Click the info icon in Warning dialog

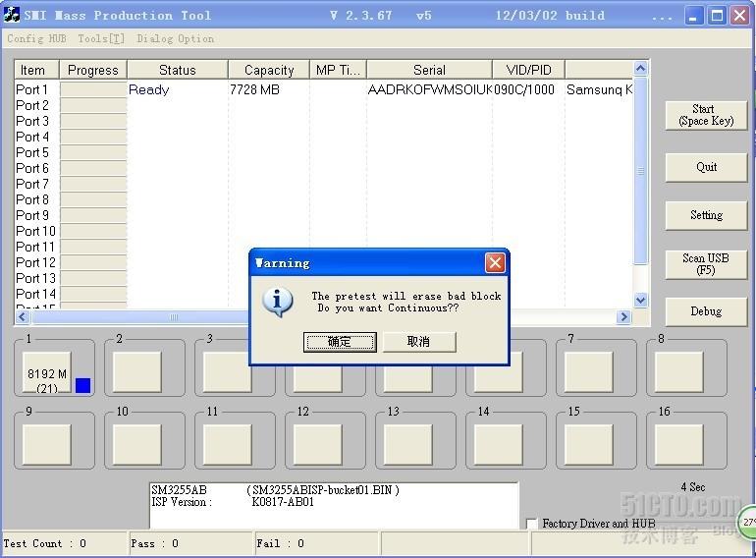click(x=277, y=302)
